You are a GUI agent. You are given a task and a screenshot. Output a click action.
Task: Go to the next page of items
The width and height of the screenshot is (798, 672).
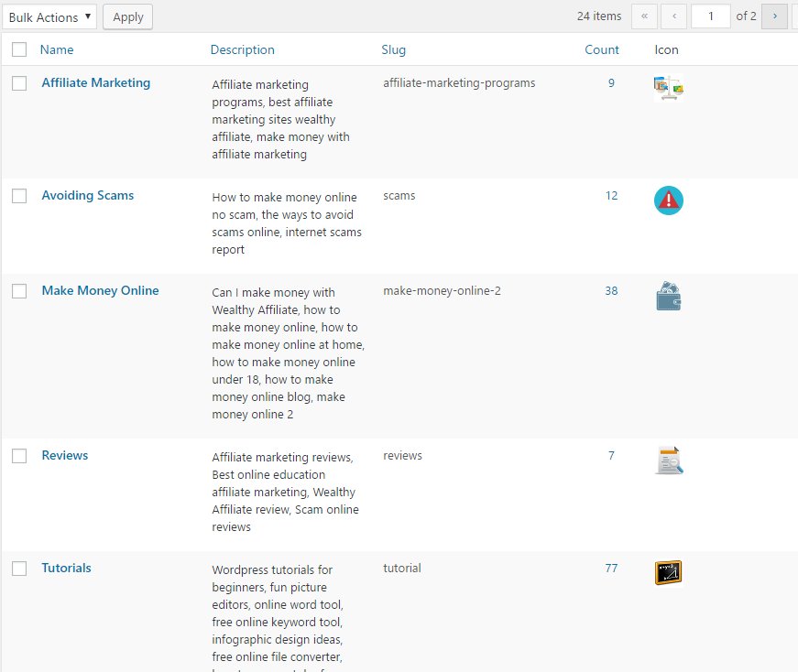[774, 16]
